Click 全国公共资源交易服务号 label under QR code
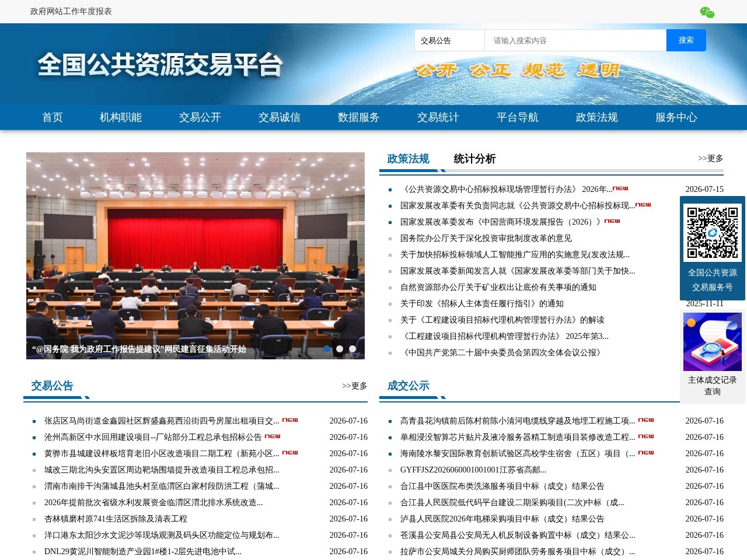747x560 pixels. [713, 280]
